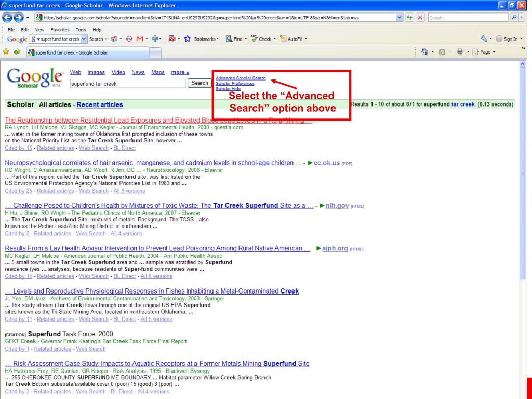This screenshot has height=399, width=532.
Task: Click the Scholar page Search button
Action: [x=199, y=83]
